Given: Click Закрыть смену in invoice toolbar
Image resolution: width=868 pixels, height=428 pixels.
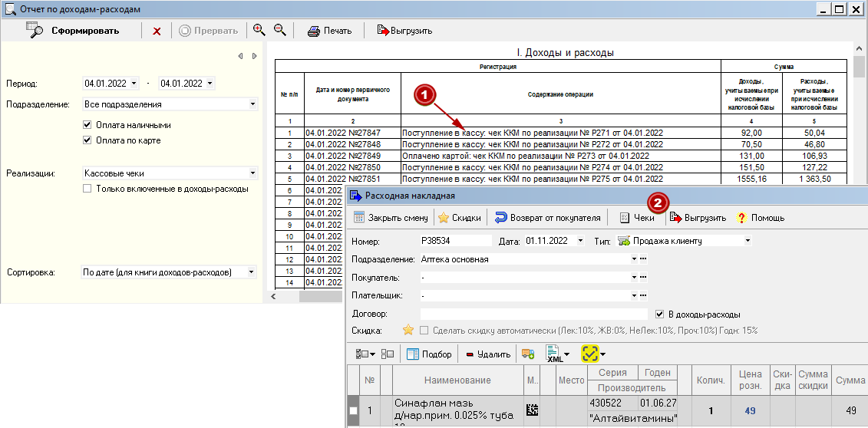Looking at the screenshot, I should pyautogui.click(x=391, y=218).
